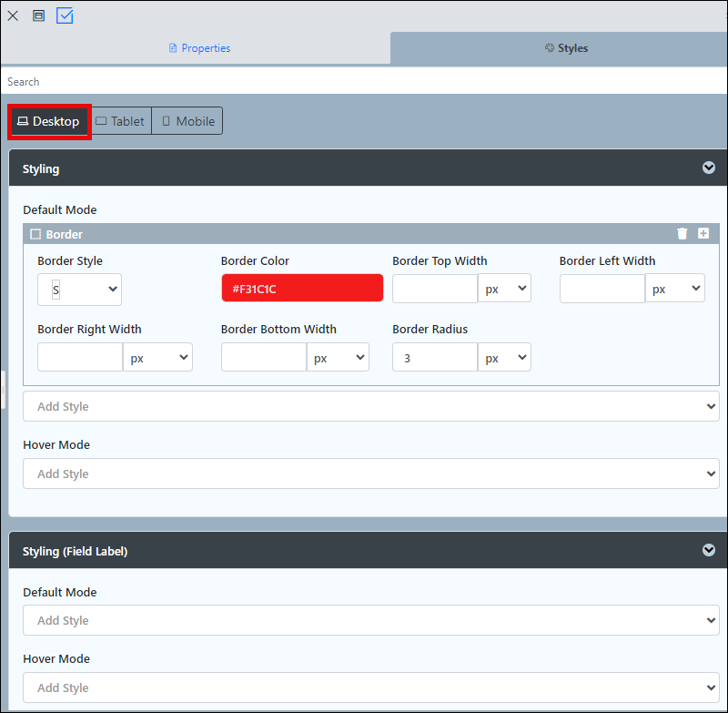Delete the Border style with trash icon
Viewport: 728px width, 713px height.
[x=682, y=233]
